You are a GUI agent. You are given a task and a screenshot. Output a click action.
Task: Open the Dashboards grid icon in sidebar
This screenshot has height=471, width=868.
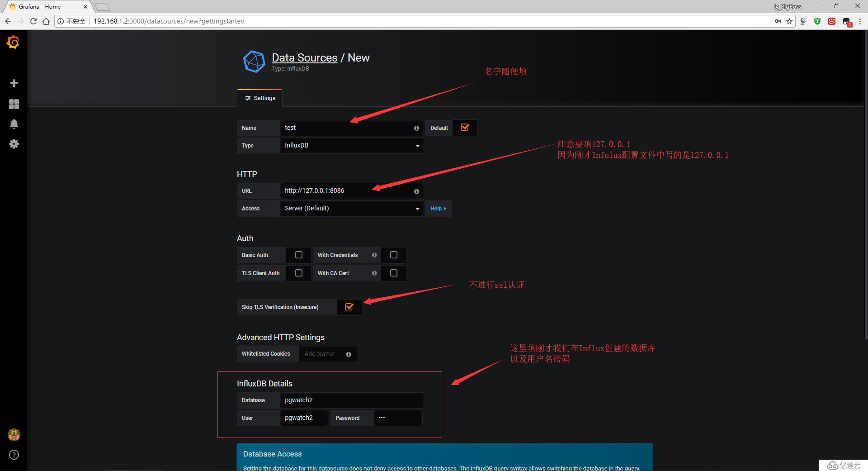click(x=14, y=104)
